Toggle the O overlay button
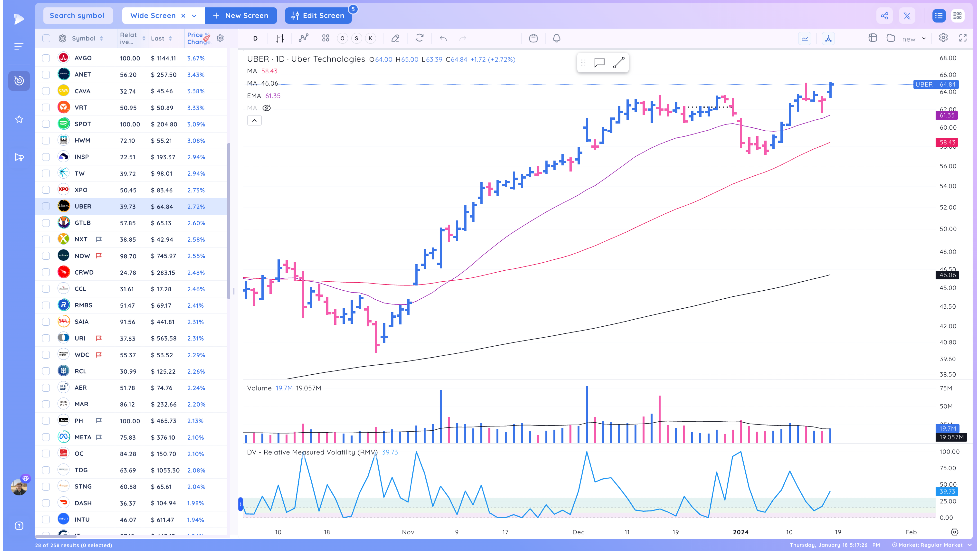This screenshot has width=980, height=551. pyautogui.click(x=342, y=38)
